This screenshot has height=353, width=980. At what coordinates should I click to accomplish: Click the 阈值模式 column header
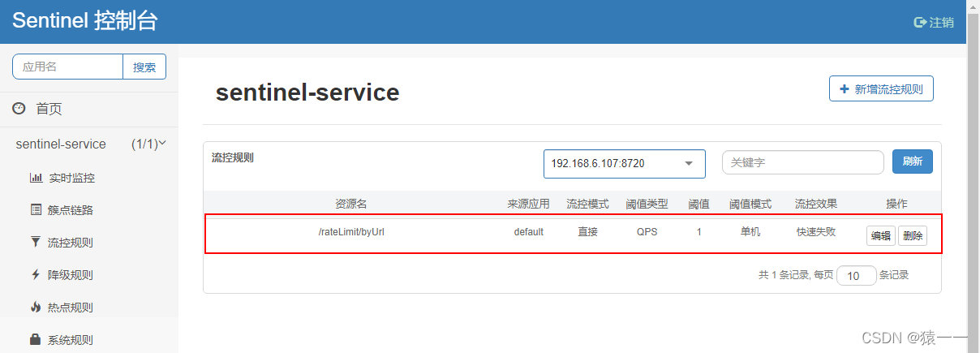pos(750,204)
